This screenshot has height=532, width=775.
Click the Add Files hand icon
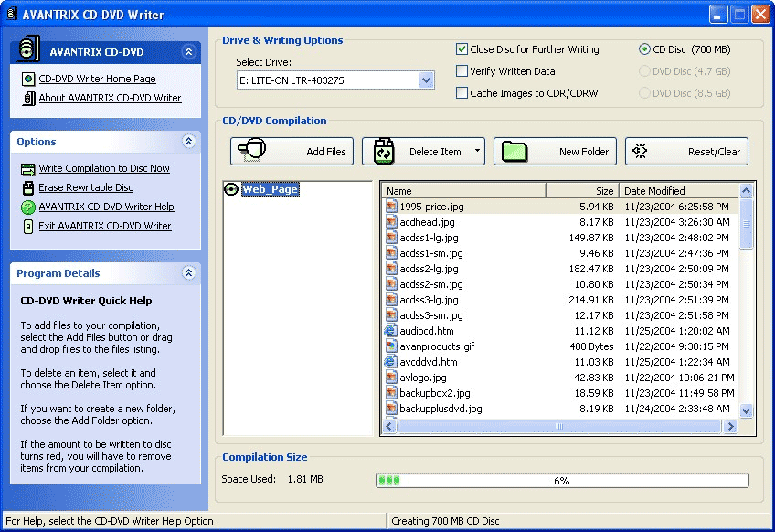tap(254, 151)
